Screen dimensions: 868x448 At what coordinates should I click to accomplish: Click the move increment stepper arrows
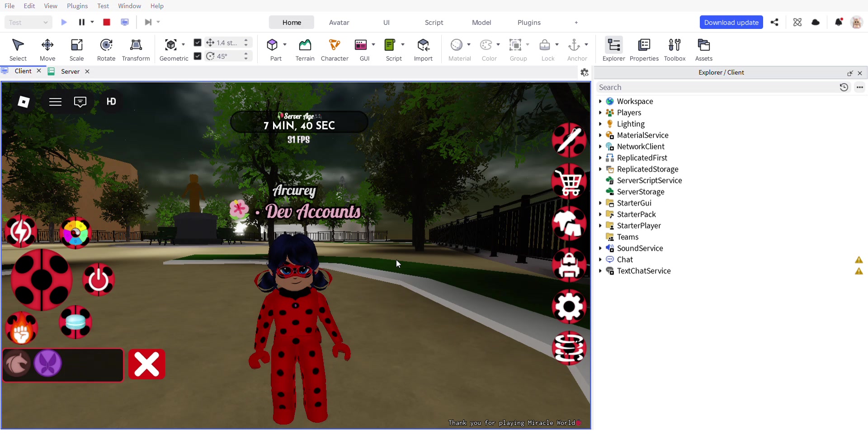(x=246, y=42)
